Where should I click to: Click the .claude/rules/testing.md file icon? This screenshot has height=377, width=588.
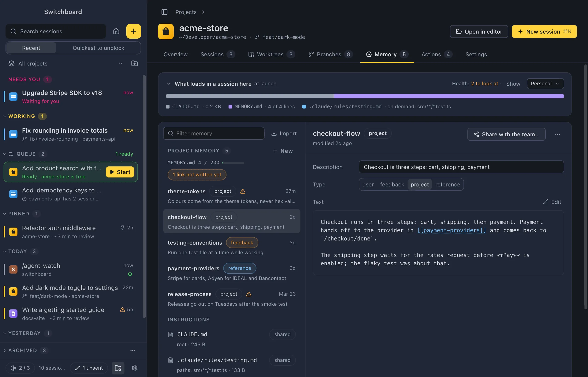click(x=171, y=360)
